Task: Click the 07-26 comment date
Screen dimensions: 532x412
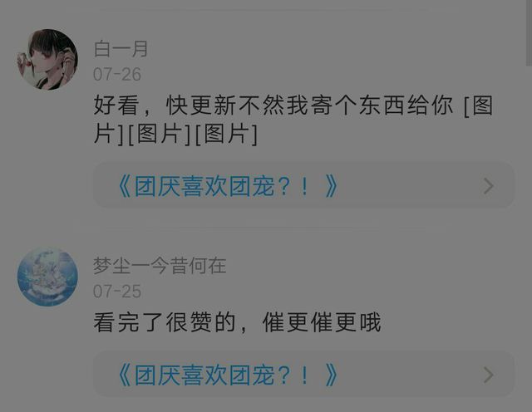Action: point(117,74)
